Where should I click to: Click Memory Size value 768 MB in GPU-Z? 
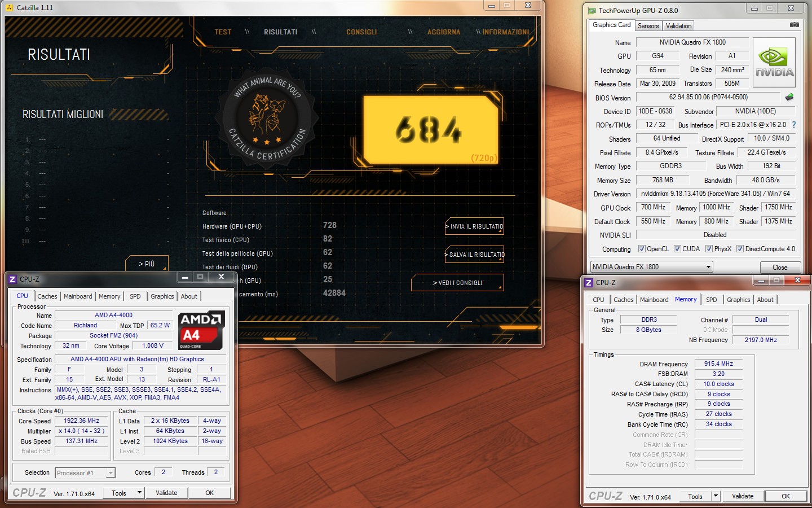point(662,180)
